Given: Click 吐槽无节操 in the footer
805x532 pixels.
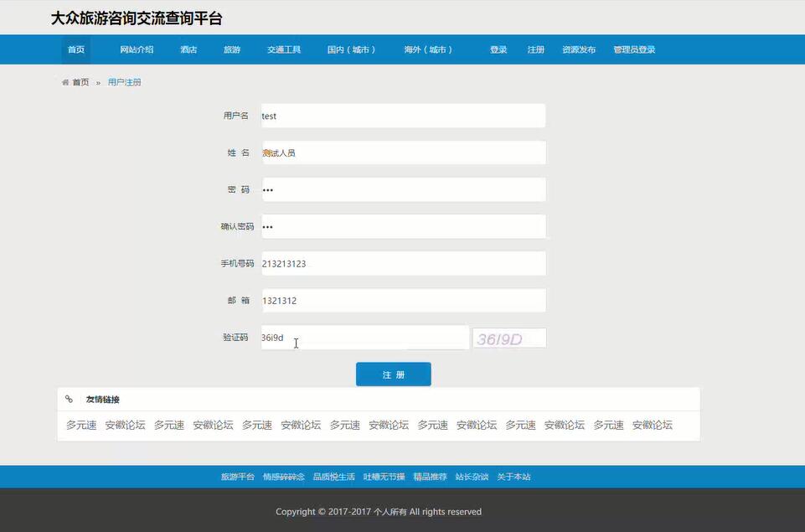Looking at the screenshot, I should (384, 477).
